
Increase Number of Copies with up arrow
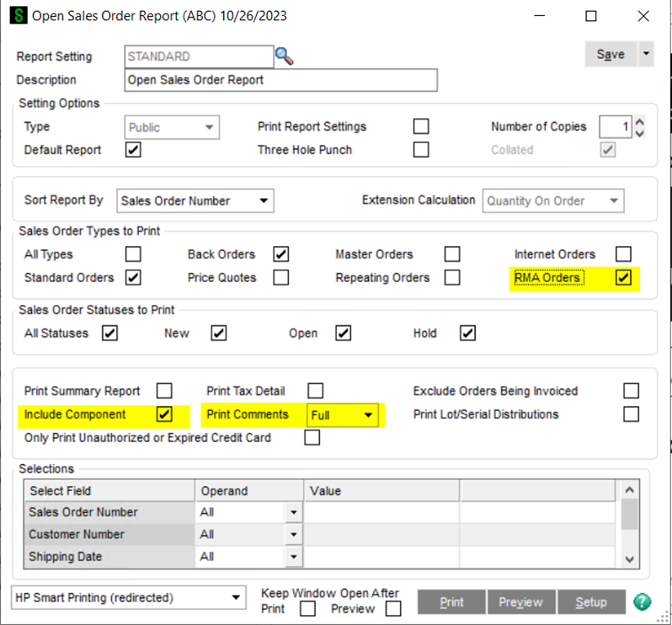[x=639, y=121]
